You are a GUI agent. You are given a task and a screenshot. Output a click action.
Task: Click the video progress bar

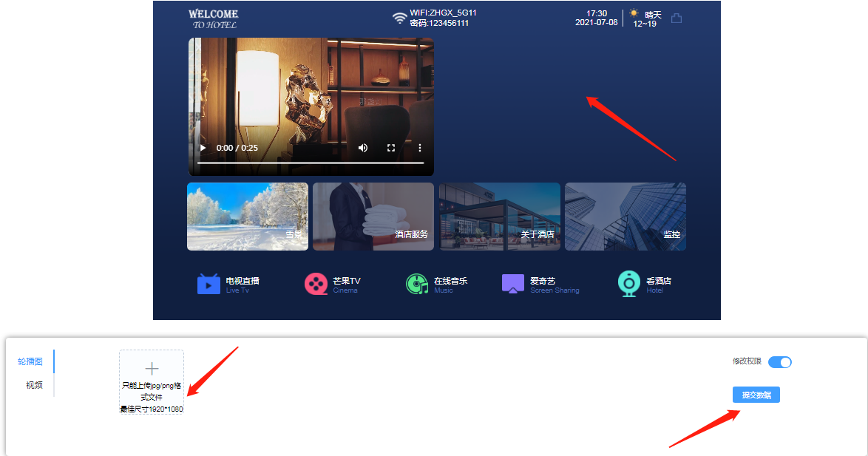(x=311, y=163)
